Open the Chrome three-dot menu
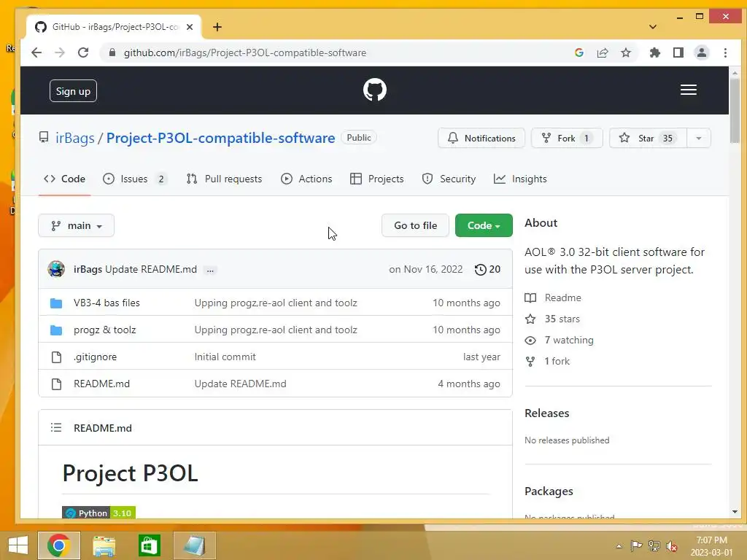747x560 pixels. coord(725,52)
